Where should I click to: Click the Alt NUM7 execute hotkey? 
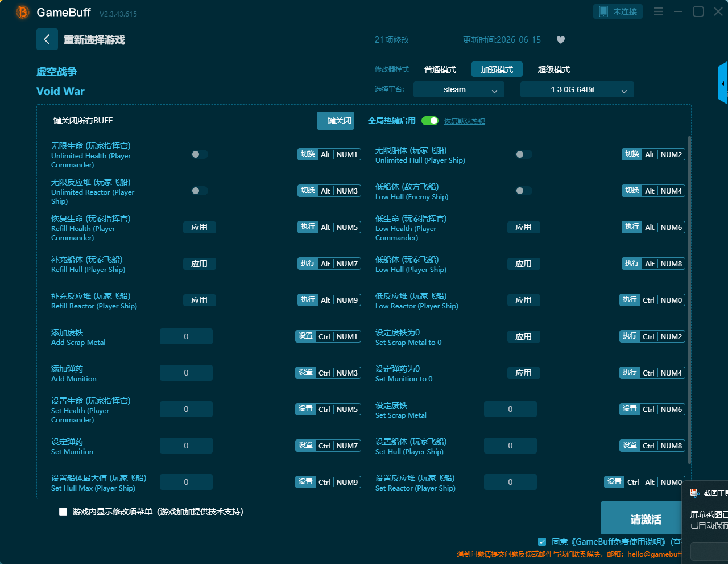point(329,264)
